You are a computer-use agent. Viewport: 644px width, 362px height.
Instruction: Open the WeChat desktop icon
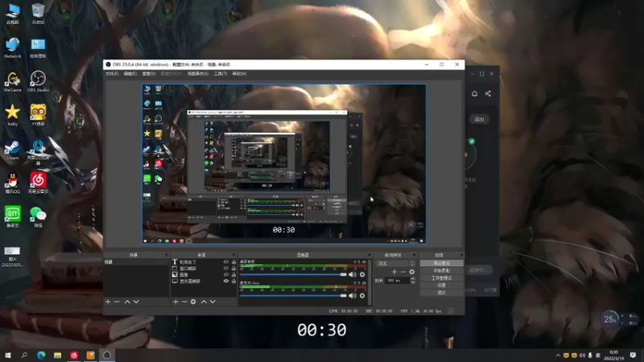tap(38, 216)
